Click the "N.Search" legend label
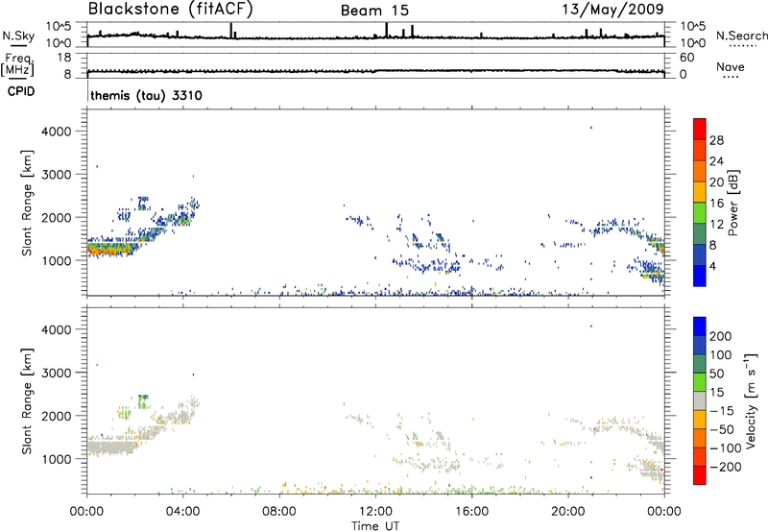 pos(742,36)
